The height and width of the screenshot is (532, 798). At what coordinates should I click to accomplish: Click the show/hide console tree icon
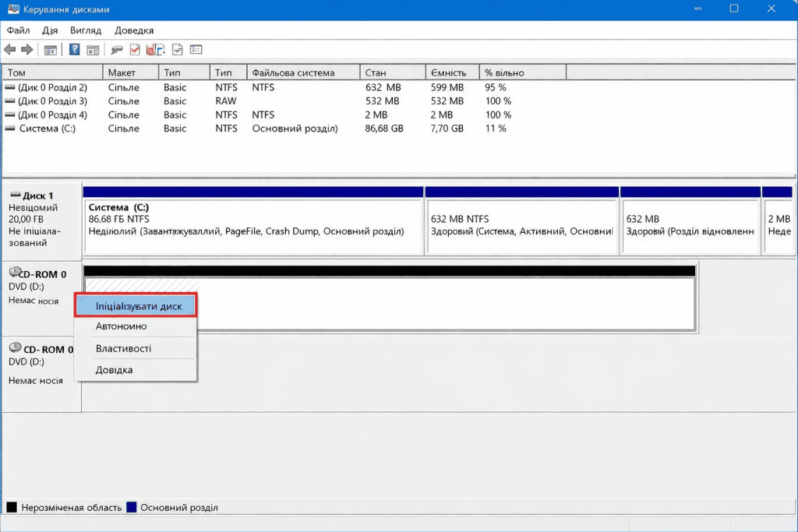pyautogui.click(x=51, y=50)
